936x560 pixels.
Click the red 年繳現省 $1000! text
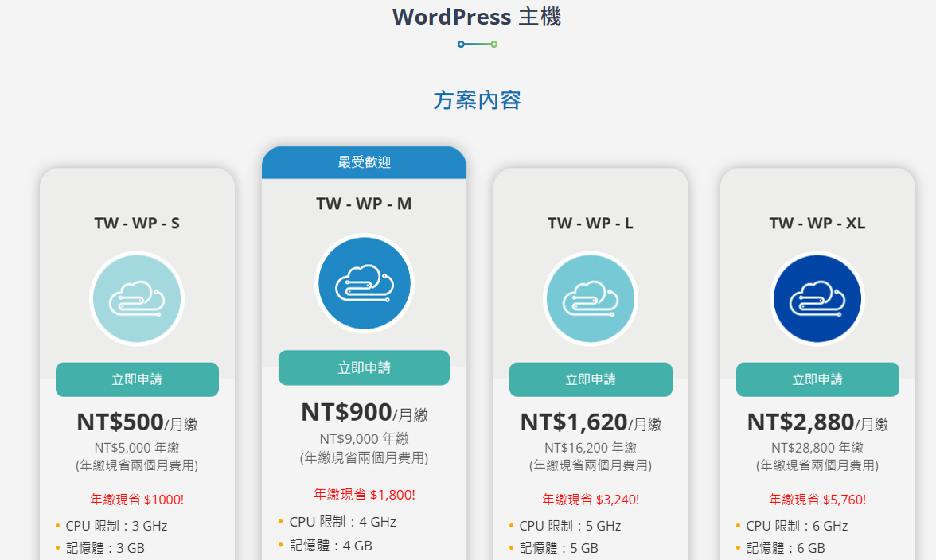137,500
